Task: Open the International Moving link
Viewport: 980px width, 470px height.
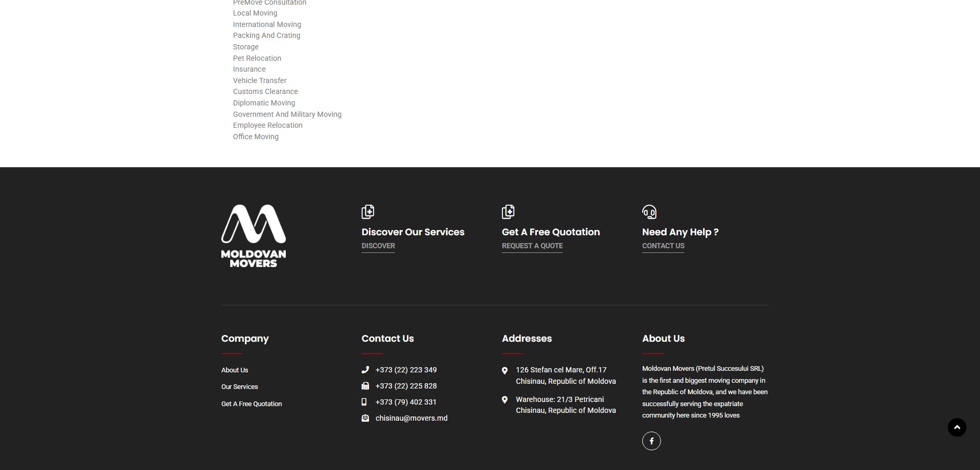Action: (267, 24)
